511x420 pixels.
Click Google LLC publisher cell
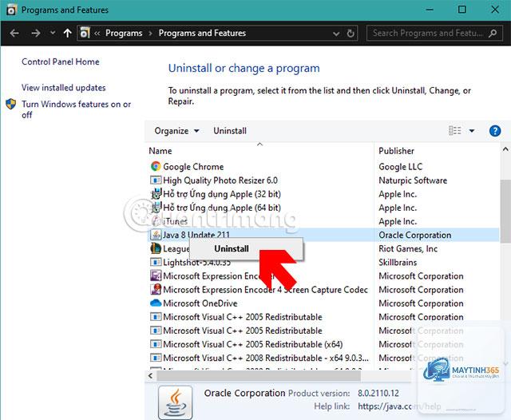[400, 167]
